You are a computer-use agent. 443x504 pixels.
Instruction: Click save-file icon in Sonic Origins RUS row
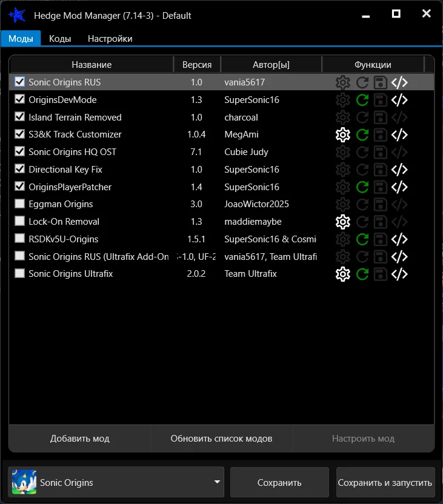pyautogui.click(x=381, y=82)
